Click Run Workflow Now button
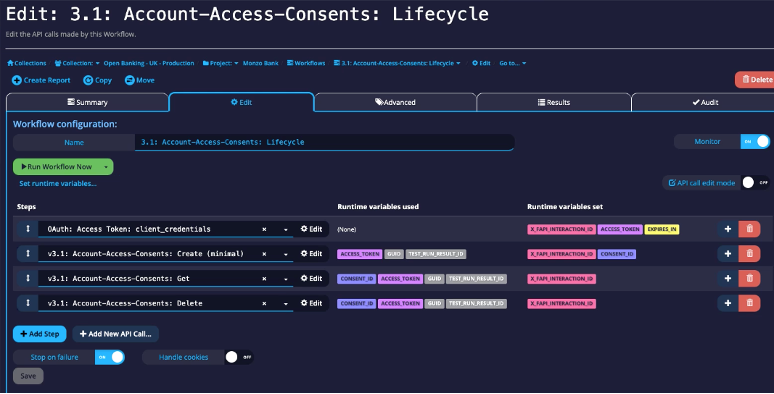 click(56, 166)
